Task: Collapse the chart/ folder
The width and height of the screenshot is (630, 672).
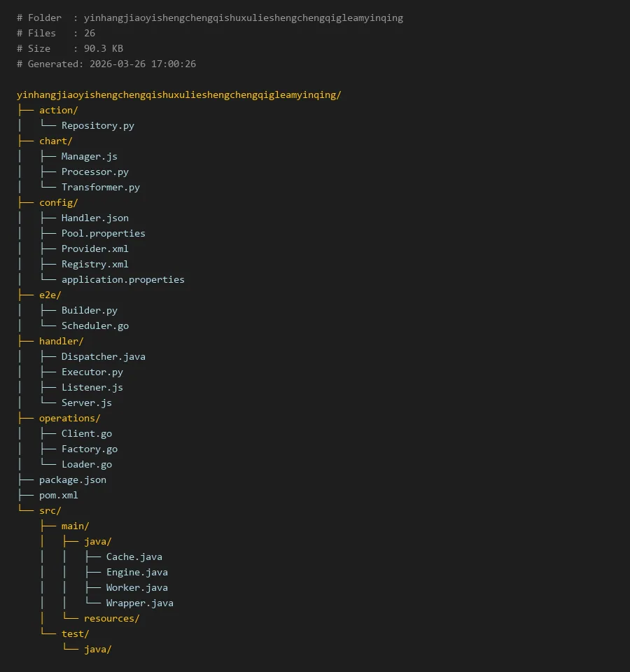Action: pyautogui.click(x=55, y=141)
